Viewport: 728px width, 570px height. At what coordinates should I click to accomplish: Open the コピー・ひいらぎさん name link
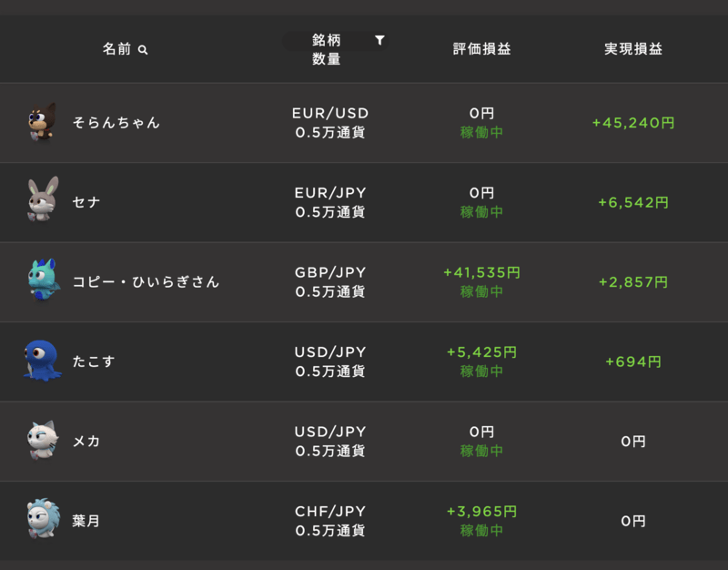(146, 282)
